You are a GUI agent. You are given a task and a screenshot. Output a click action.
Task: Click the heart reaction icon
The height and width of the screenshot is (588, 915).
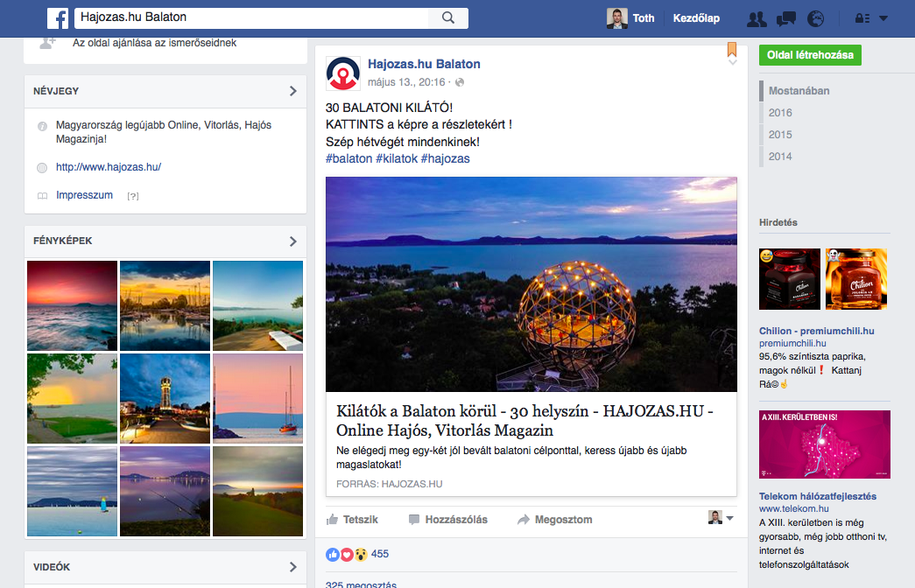(347, 554)
